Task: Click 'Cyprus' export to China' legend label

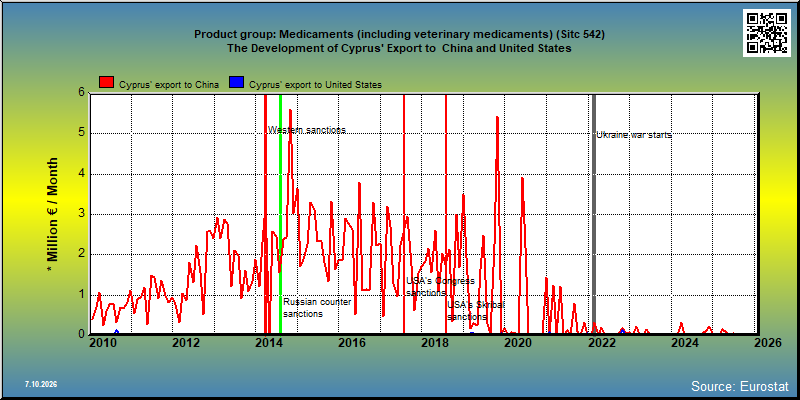Action: (169, 85)
